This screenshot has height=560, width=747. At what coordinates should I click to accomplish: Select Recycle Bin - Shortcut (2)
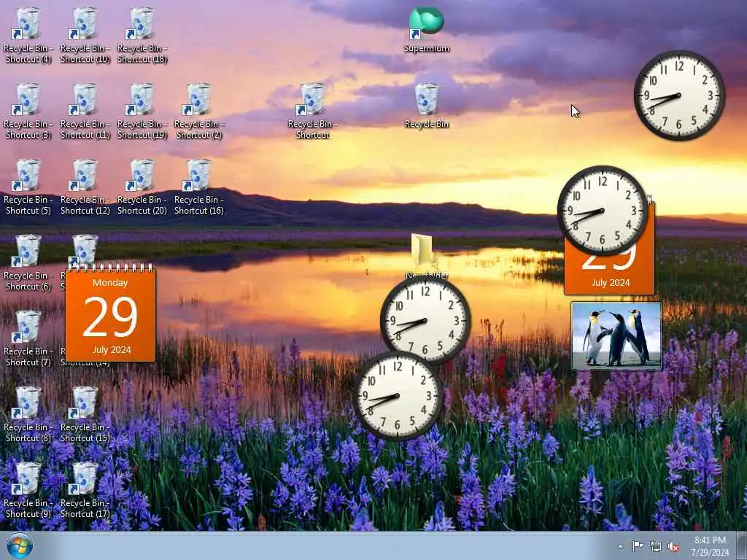(199, 111)
